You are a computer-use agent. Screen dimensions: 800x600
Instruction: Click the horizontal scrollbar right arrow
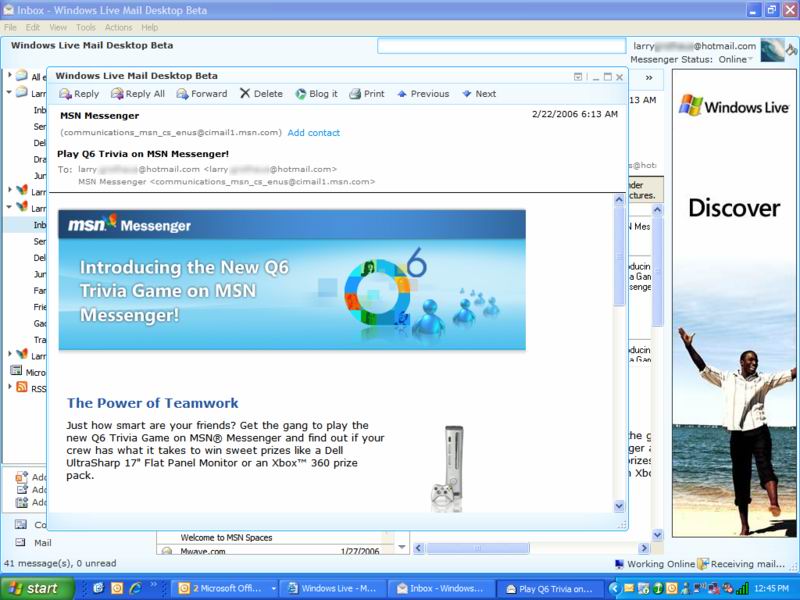pyautogui.click(x=644, y=548)
